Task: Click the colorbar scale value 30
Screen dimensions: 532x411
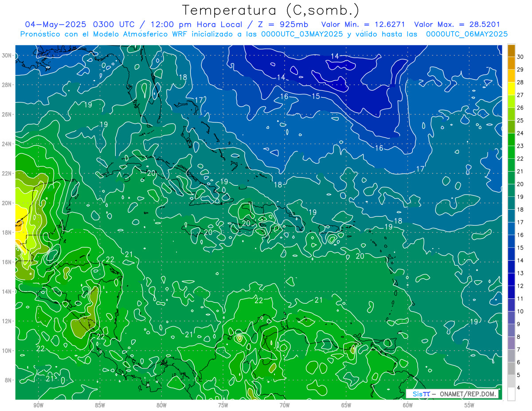Action: click(x=520, y=57)
